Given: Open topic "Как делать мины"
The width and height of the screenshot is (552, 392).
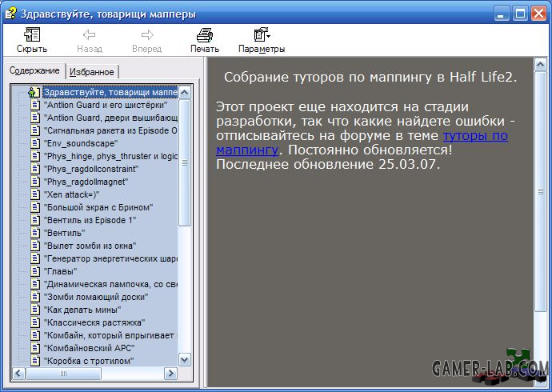Looking at the screenshot, I should click(x=82, y=310).
